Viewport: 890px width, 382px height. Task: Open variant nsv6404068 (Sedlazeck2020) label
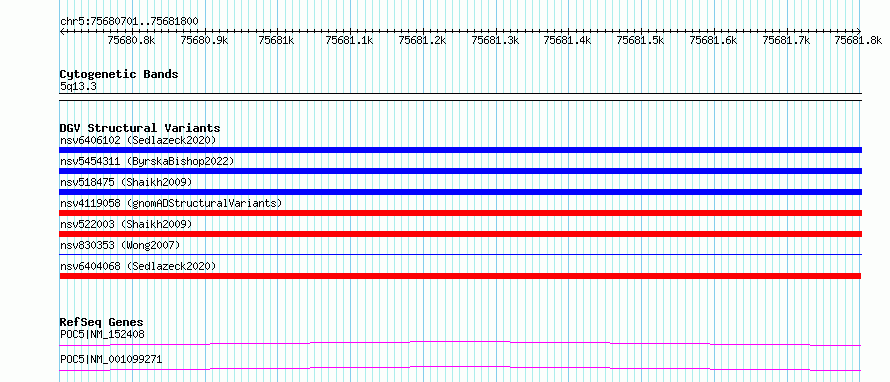(138, 266)
